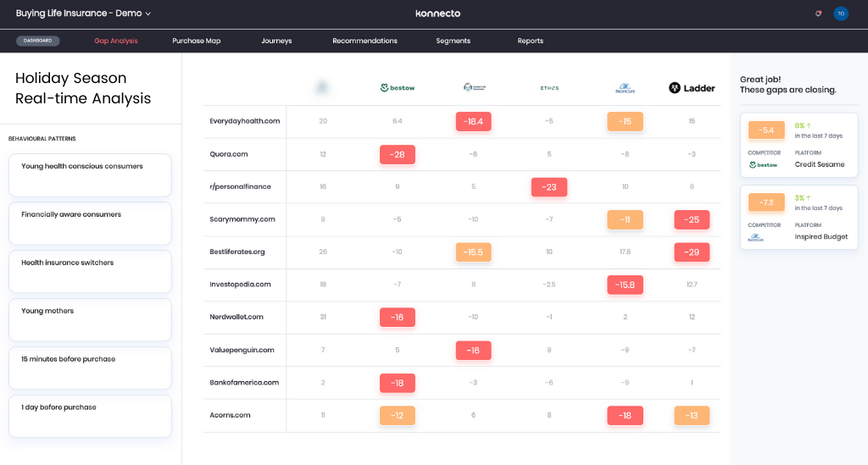Click the -5.4 badge in closing gaps

[x=766, y=130]
